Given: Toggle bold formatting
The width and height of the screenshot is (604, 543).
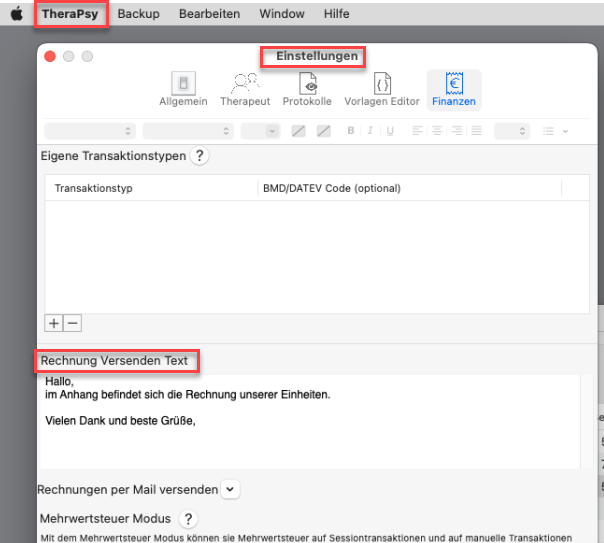Looking at the screenshot, I should click(x=351, y=131).
